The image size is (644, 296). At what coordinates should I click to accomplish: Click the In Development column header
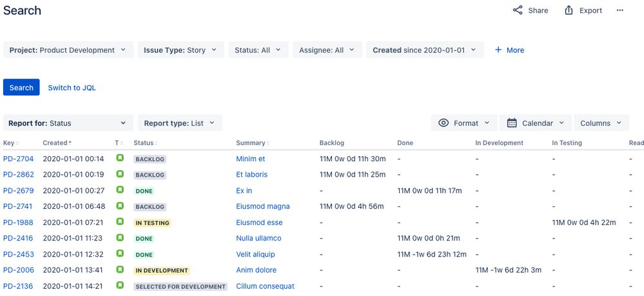(x=500, y=143)
